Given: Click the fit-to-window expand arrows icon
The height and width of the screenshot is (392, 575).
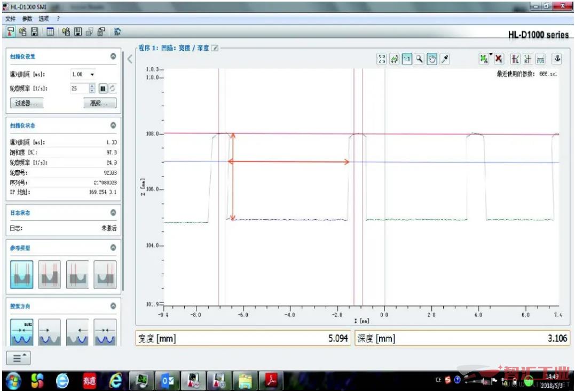Looking at the screenshot, I should coord(382,59).
